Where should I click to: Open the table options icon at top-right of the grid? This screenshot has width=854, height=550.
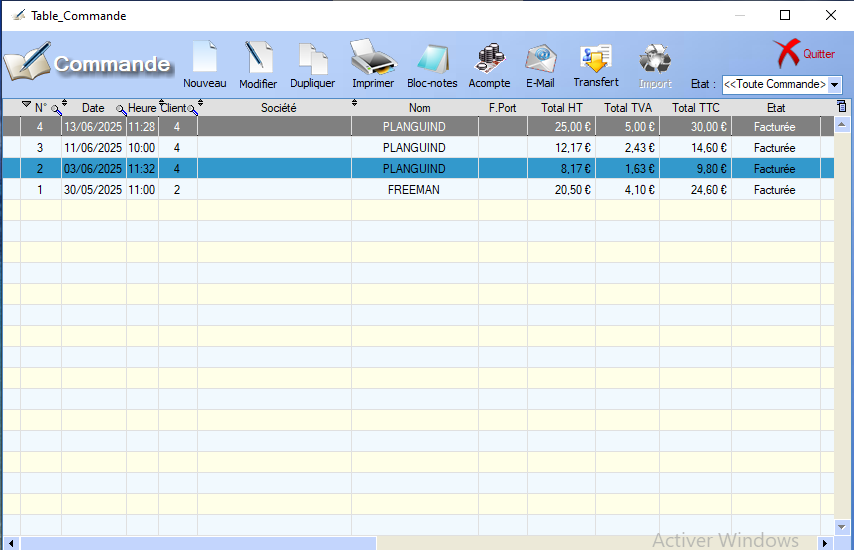coord(841,106)
